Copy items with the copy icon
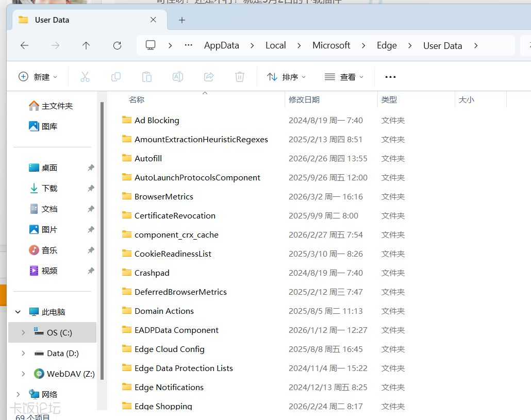This screenshot has width=531, height=420. [x=115, y=76]
